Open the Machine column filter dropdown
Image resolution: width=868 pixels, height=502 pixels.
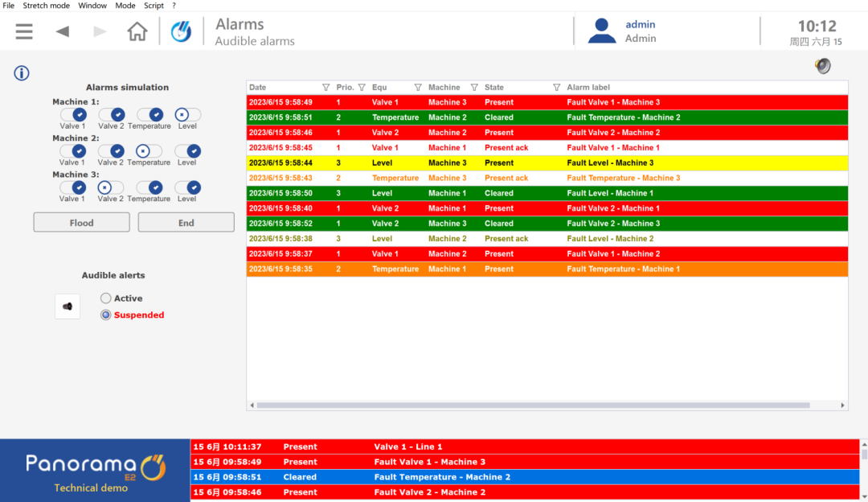point(474,88)
